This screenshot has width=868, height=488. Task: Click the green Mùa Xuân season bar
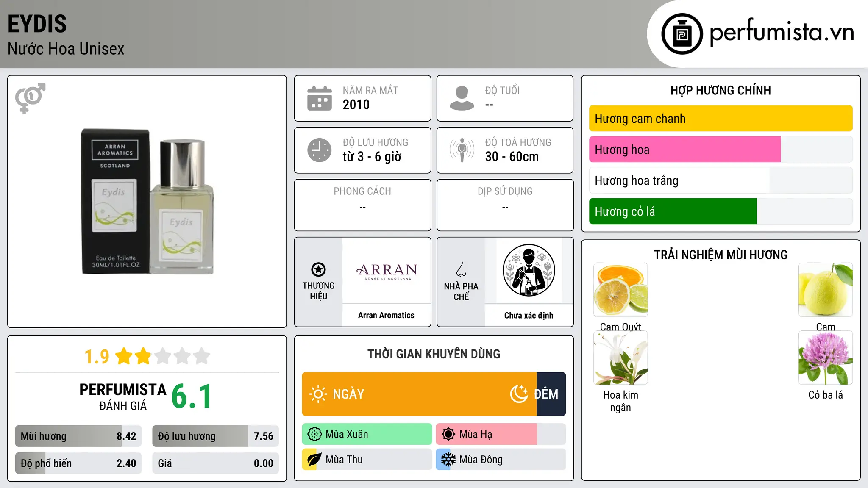coord(367,434)
